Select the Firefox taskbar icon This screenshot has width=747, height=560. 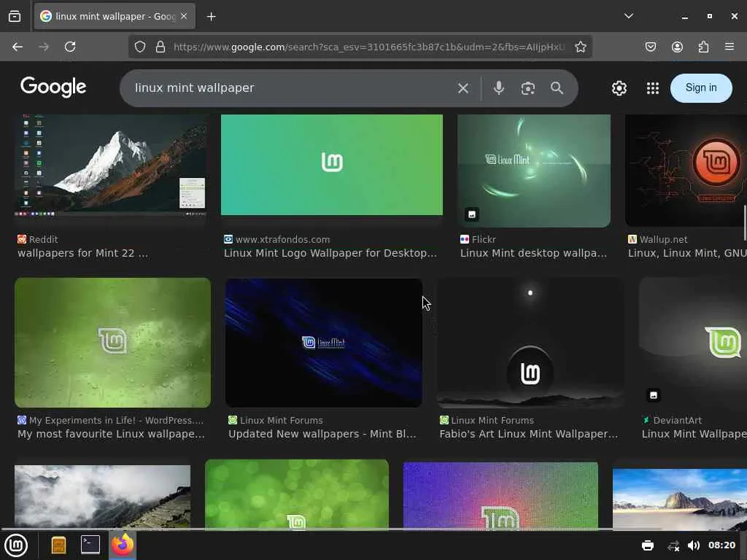[x=123, y=545]
